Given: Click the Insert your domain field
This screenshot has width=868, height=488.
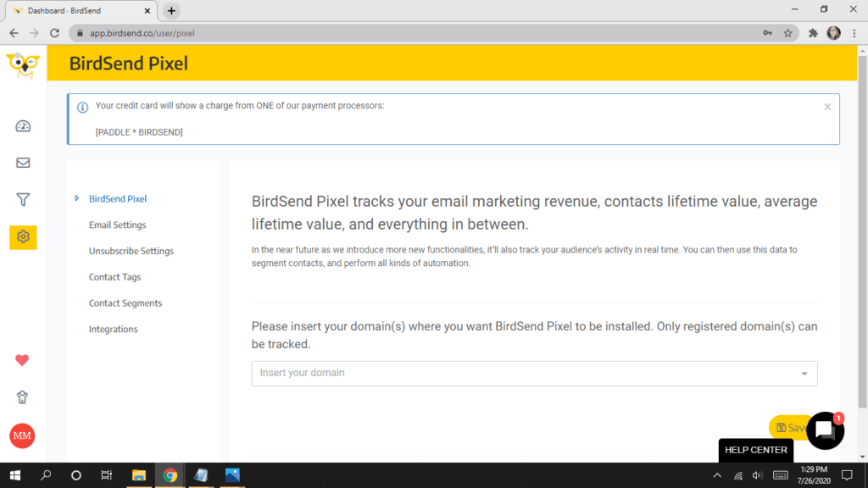Looking at the screenshot, I should coord(534,374).
